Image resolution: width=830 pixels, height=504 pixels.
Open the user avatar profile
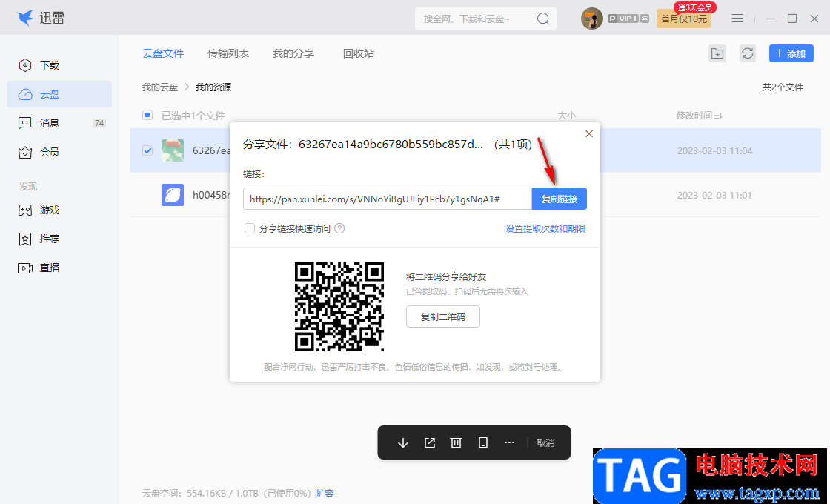click(592, 19)
